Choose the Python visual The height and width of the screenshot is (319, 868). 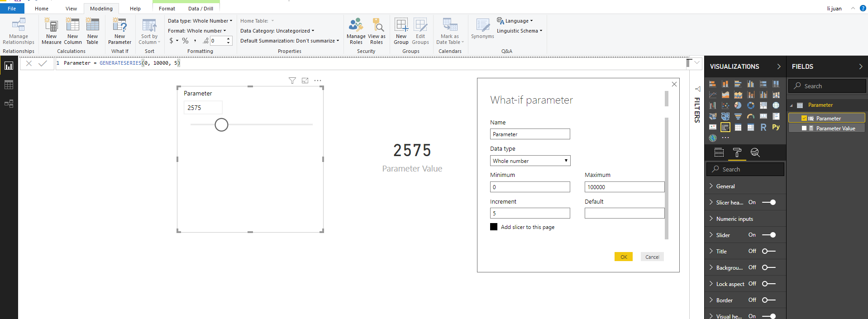tap(776, 127)
